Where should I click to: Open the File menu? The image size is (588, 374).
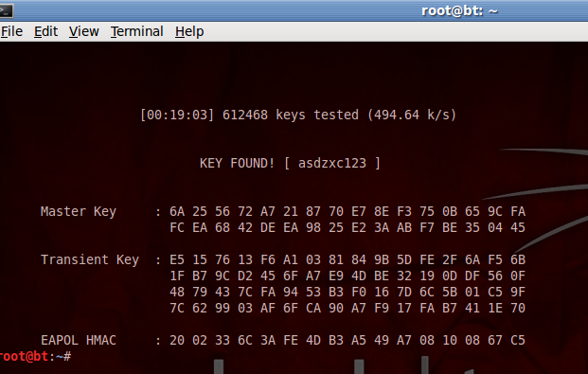point(11,31)
